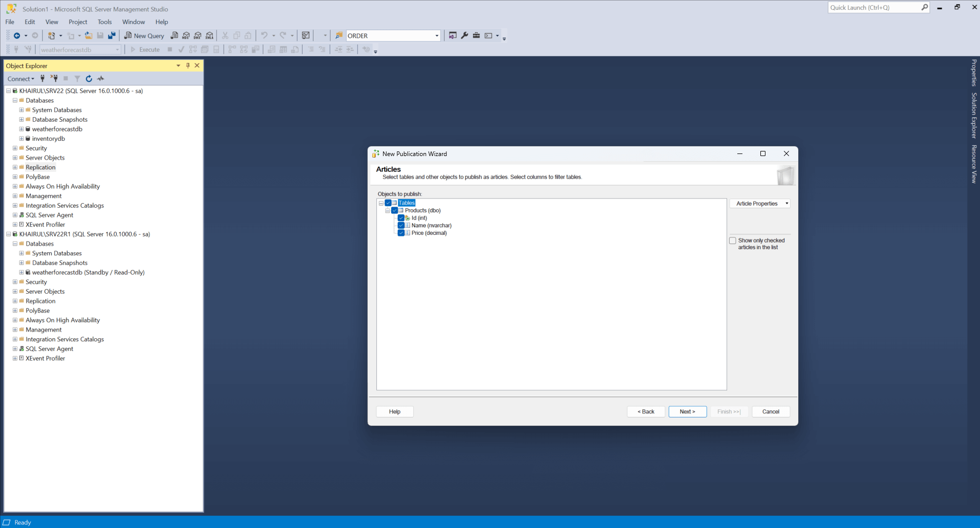Click the MDX query icon
Screen dimensions: 980x528
point(186,36)
